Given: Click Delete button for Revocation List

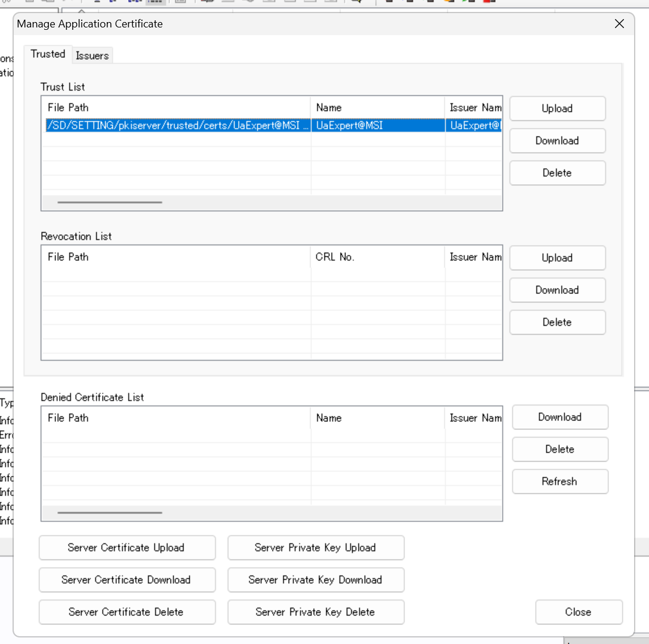Looking at the screenshot, I should click(557, 323).
